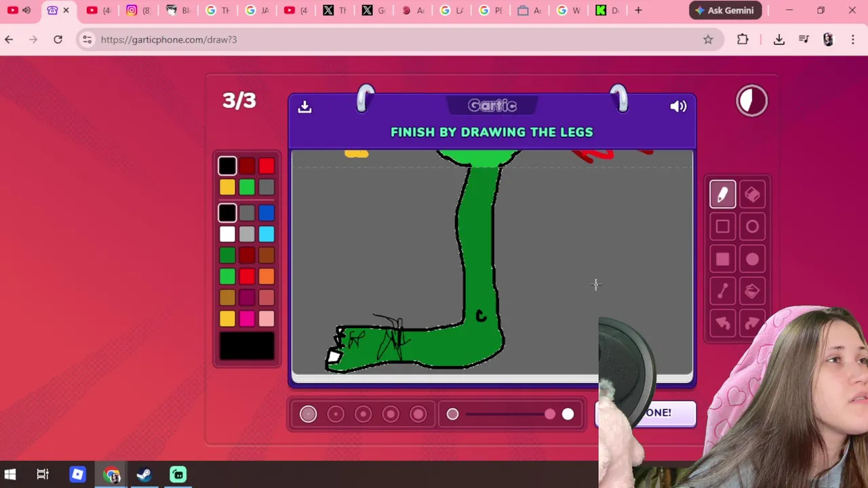Switch to the Google tab labeled W
Image resolution: width=868 pixels, height=488 pixels.
coord(568,10)
